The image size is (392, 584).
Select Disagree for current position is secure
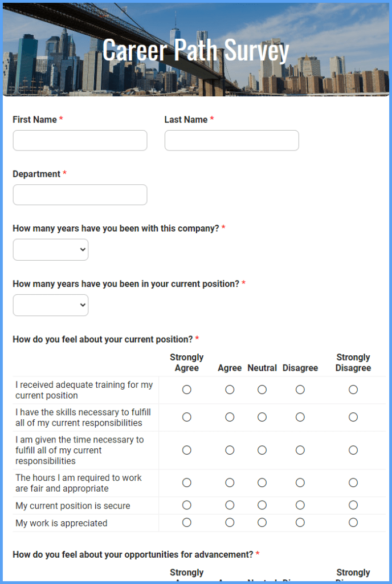coord(300,505)
